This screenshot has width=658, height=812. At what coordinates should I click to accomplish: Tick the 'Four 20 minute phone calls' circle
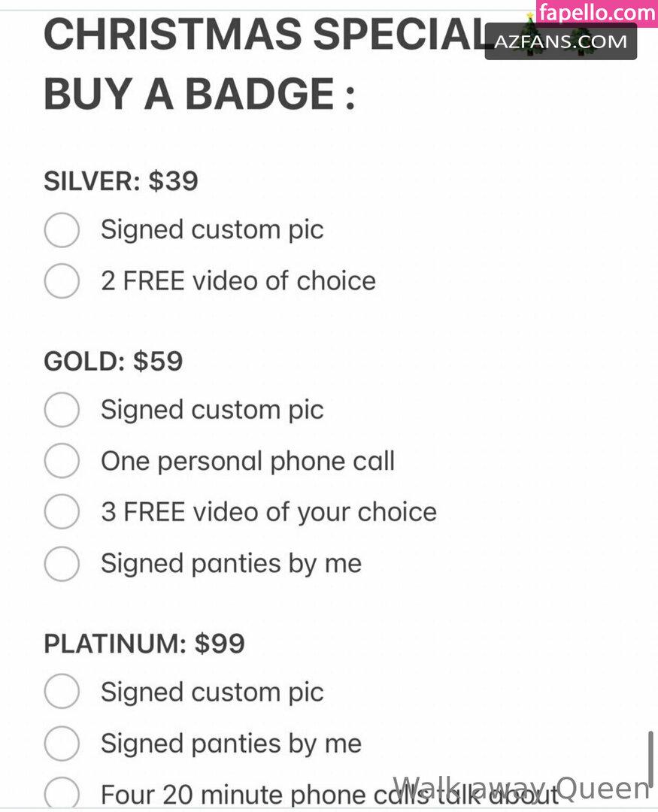coord(62,793)
